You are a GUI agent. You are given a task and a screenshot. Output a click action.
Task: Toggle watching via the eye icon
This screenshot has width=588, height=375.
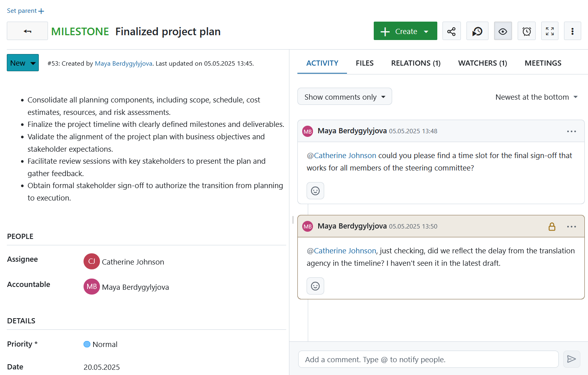502,31
